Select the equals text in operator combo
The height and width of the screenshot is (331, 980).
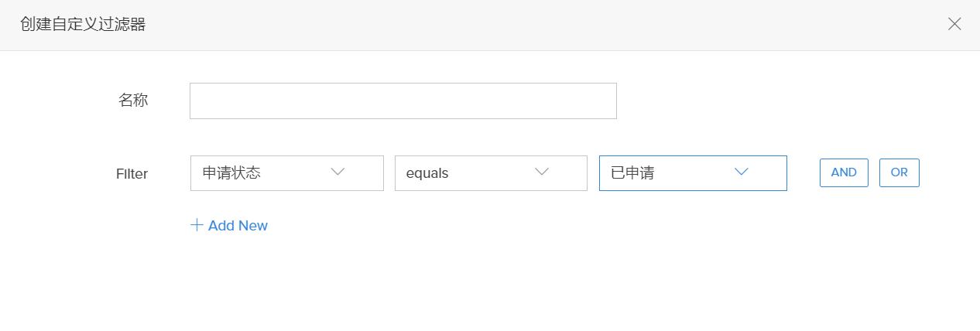(x=427, y=174)
